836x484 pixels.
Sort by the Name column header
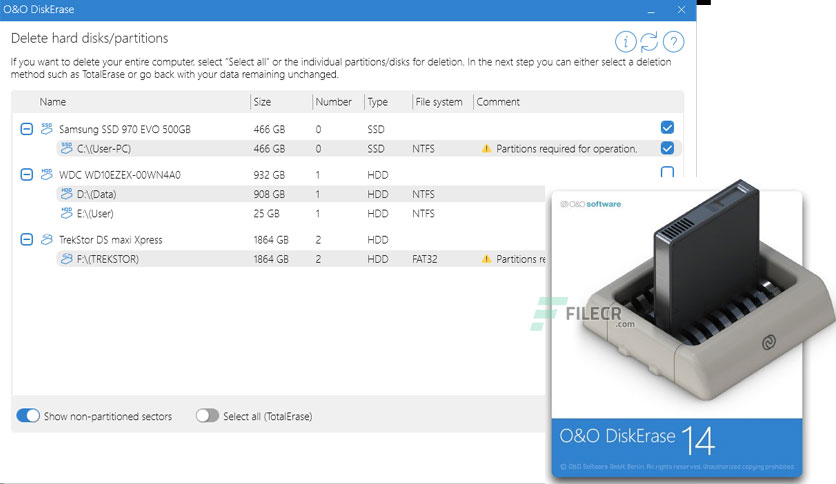point(53,102)
